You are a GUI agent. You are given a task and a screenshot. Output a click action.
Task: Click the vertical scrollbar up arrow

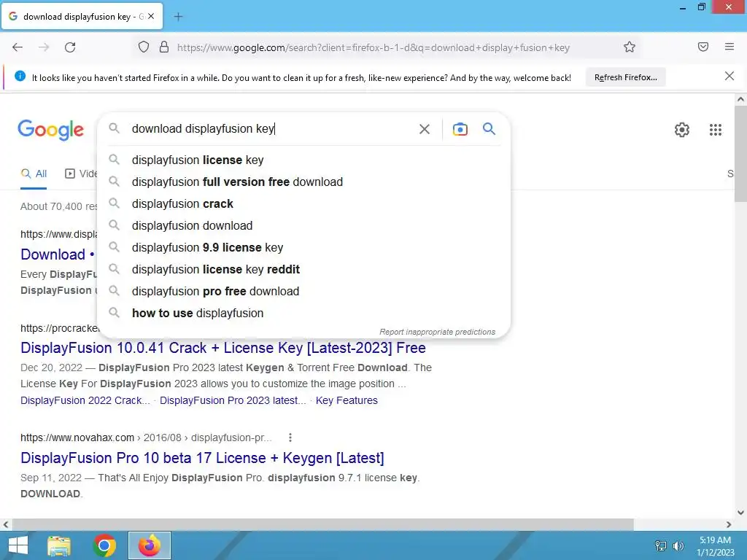740,99
